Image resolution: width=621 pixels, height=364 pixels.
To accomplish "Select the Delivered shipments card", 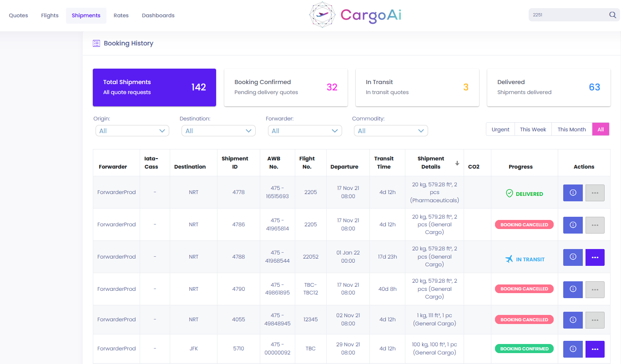I will (x=549, y=88).
